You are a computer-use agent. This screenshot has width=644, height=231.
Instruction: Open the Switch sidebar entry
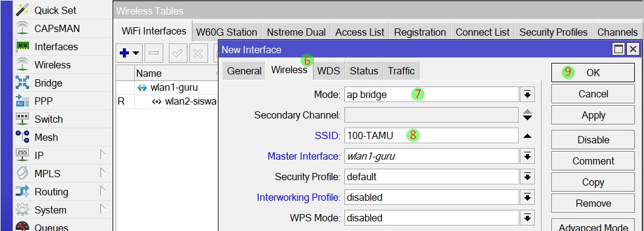63,119
